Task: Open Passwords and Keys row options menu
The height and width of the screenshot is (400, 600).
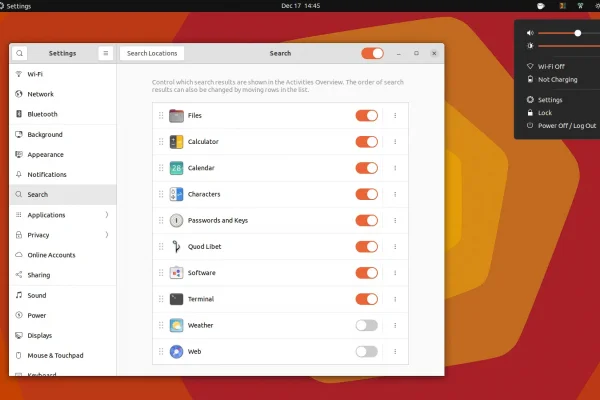Action: tap(395, 220)
